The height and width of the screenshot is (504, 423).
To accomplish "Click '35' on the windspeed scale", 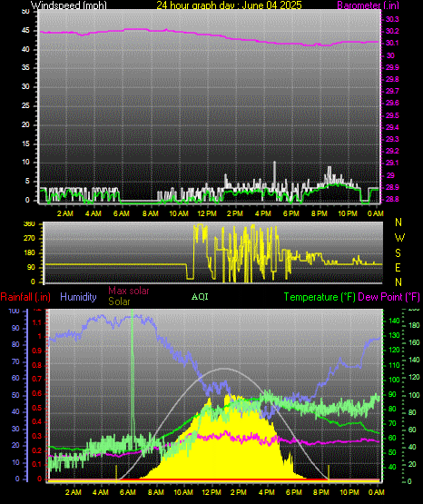I will point(25,67).
